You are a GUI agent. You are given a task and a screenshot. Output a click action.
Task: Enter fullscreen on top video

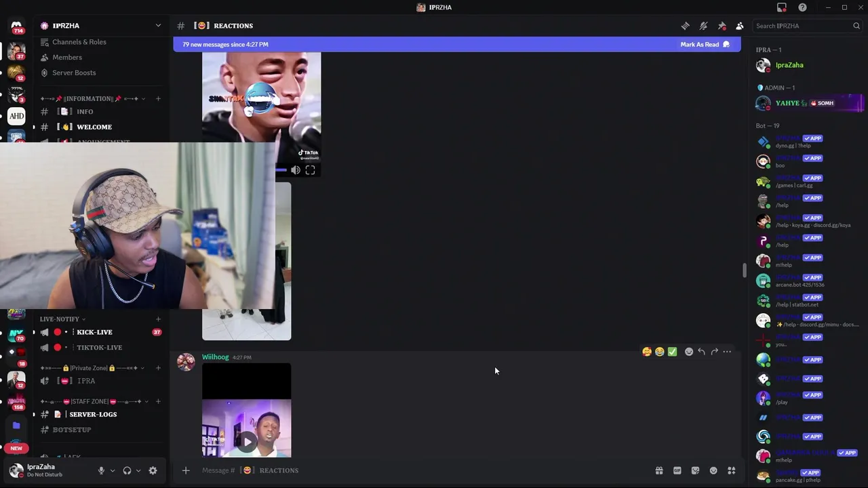(x=310, y=170)
